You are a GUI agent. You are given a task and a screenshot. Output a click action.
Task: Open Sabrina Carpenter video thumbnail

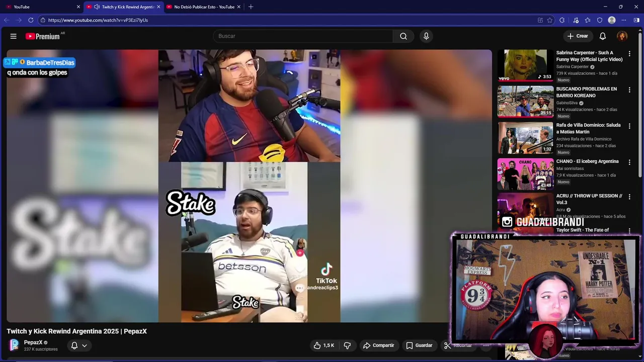(x=525, y=65)
